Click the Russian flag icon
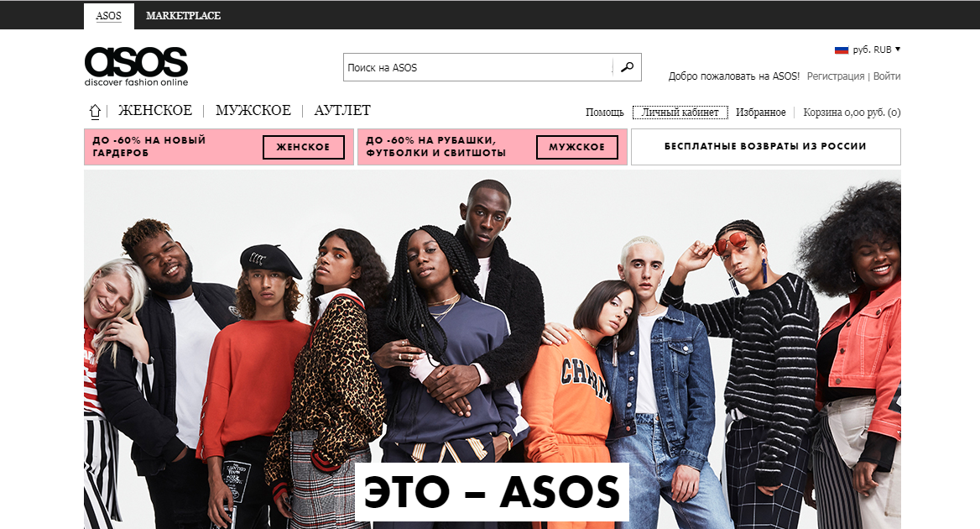The image size is (980, 529). (842, 50)
